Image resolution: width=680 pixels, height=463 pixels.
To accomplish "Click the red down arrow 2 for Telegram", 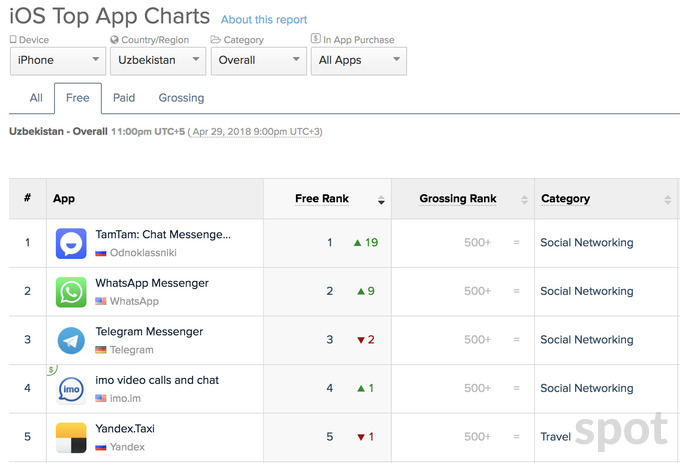I will point(366,339).
